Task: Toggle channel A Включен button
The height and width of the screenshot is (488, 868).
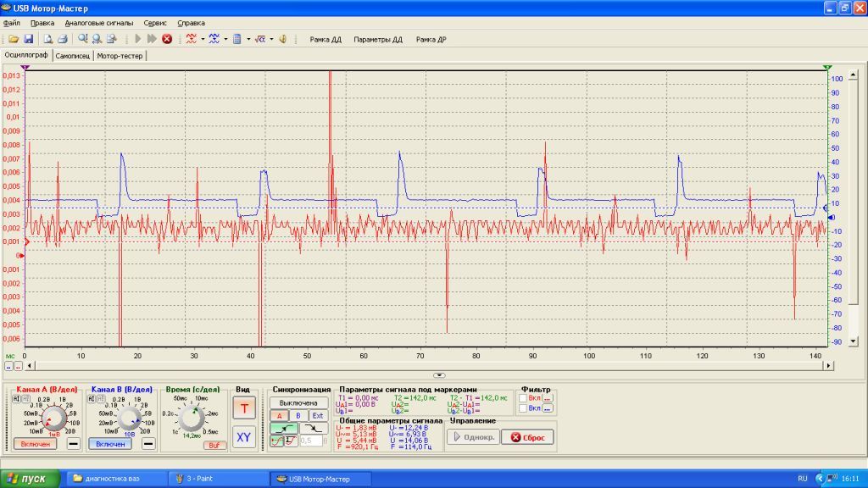Action: (x=35, y=444)
